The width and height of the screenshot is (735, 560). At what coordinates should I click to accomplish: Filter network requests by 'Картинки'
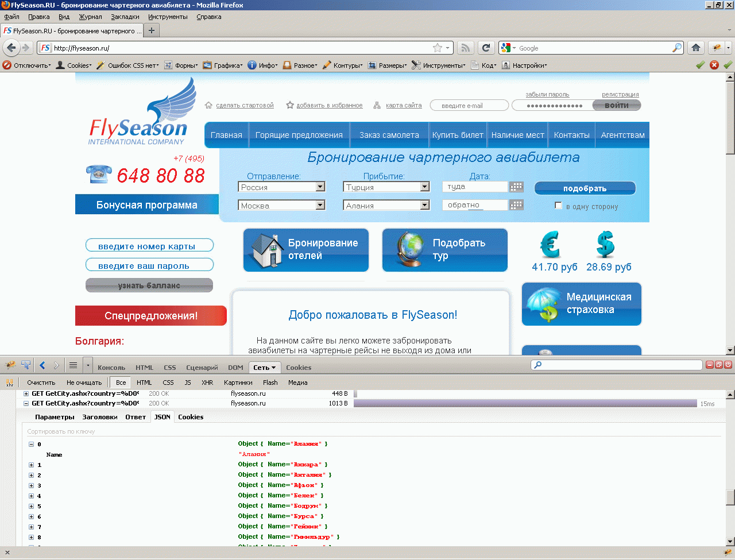pyautogui.click(x=238, y=383)
